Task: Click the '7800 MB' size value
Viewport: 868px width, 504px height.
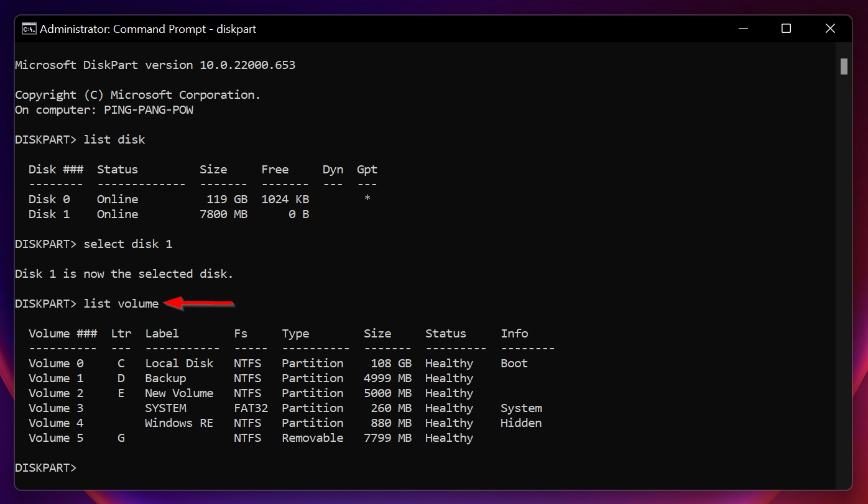Action: tap(223, 214)
